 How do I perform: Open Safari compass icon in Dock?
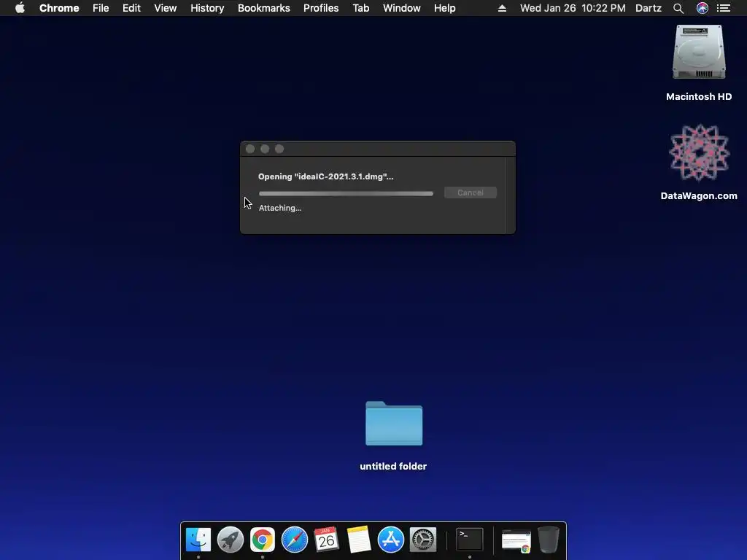(x=295, y=540)
